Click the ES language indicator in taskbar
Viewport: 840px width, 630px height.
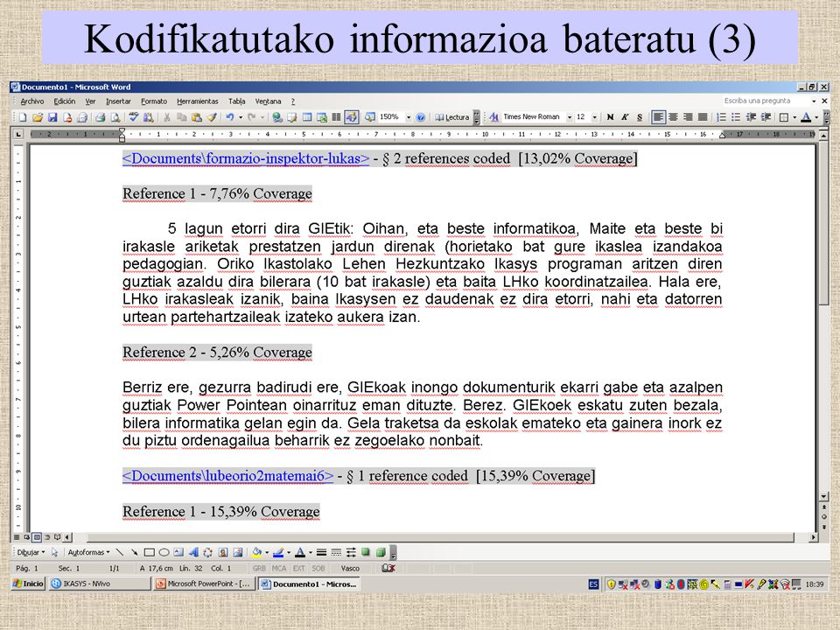593,584
